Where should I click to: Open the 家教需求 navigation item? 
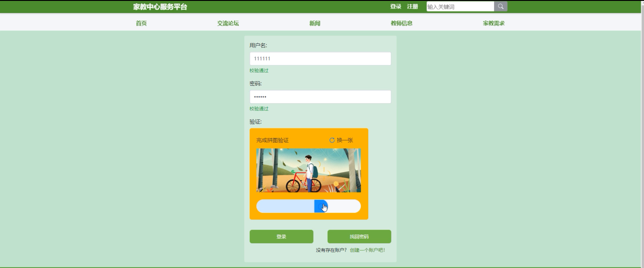[x=494, y=23]
